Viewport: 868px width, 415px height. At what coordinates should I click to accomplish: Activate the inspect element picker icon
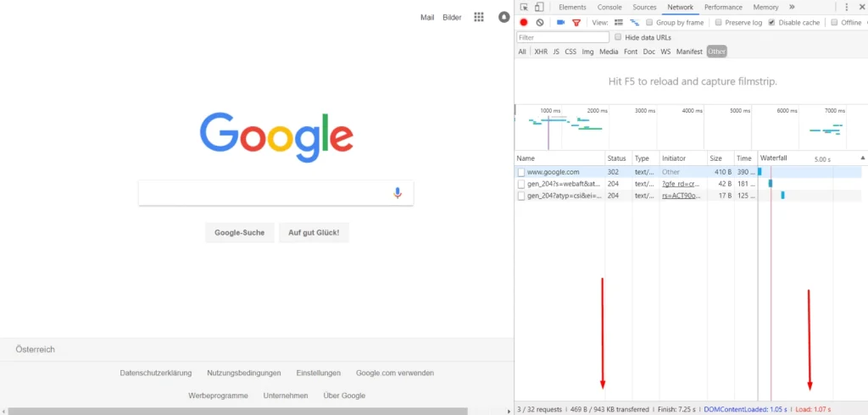click(x=524, y=7)
